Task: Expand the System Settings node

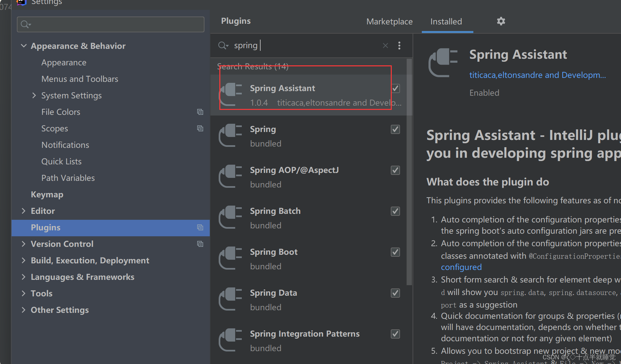Action: pos(34,95)
